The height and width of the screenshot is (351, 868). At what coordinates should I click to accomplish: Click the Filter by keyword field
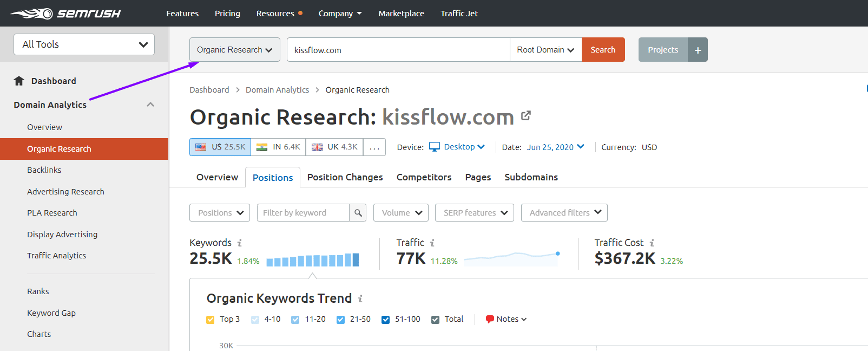[303, 213]
